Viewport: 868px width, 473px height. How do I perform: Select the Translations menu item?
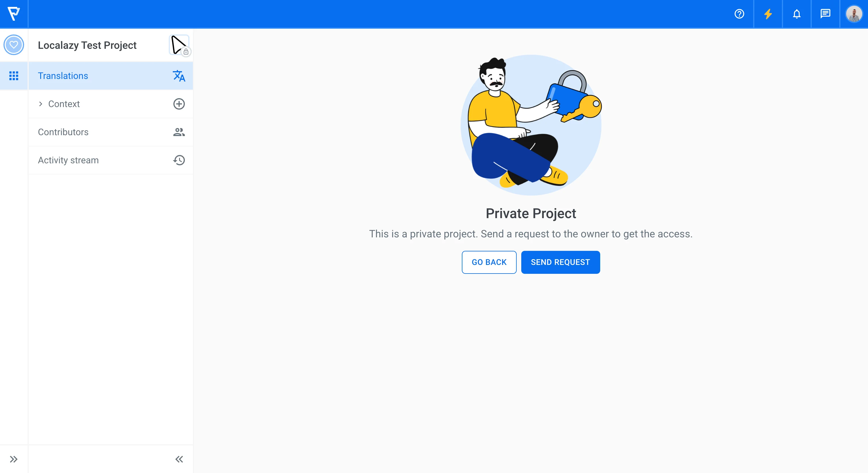coord(111,76)
